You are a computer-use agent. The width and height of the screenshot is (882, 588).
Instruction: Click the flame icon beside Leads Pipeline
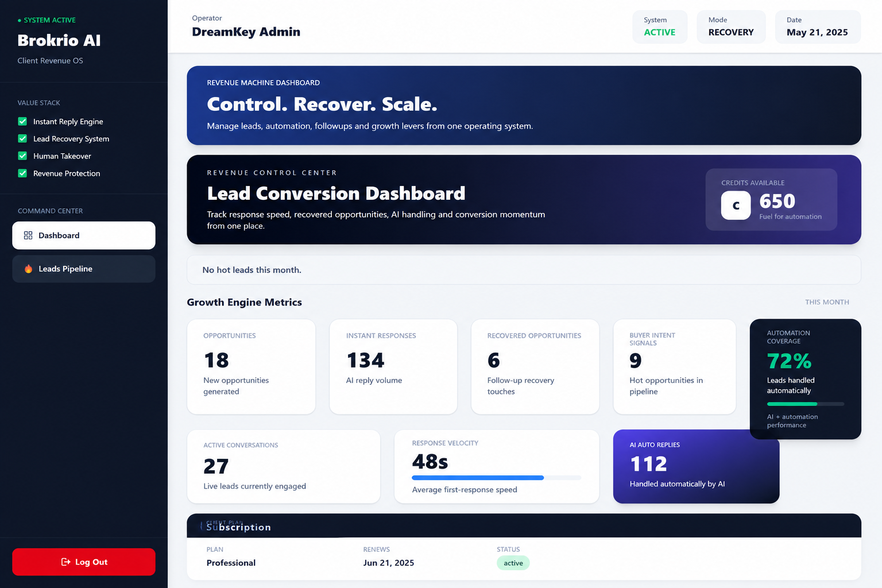(x=28, y=269)
